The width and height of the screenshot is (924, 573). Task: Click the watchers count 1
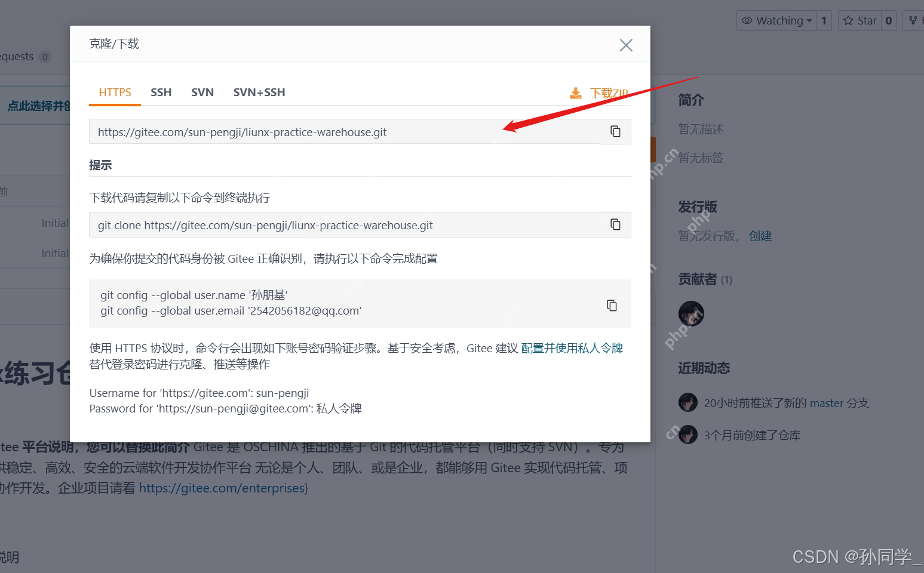[x=824, y=20]
